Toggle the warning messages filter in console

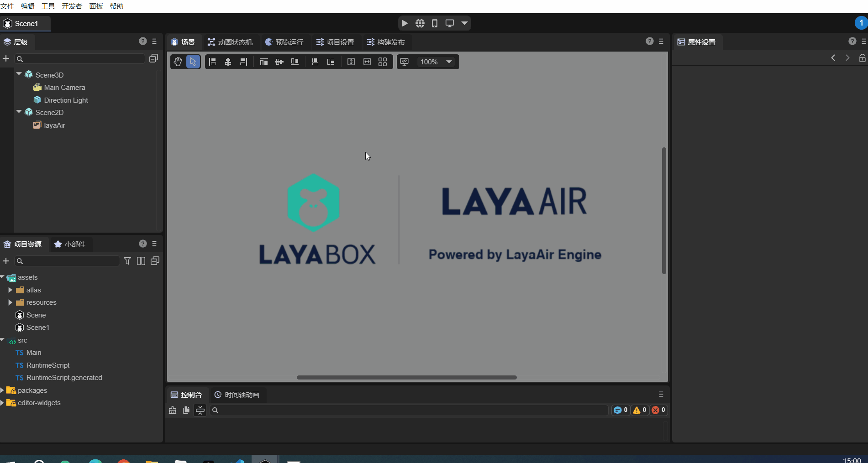coord(639,410)
